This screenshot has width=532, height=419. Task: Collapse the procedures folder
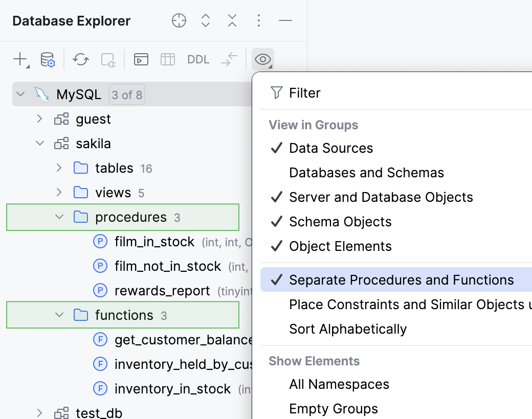pos(58,217)
